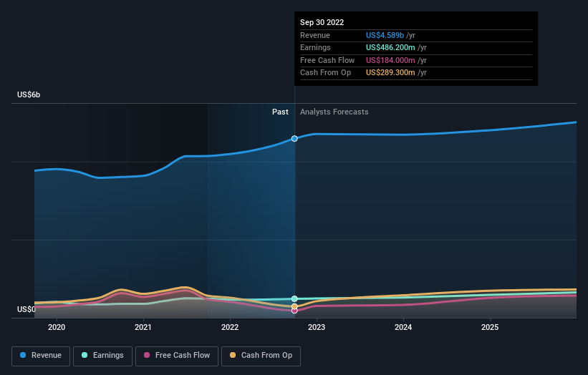Click the orange Cash From Op data point
Screen dimensions: 588x375
294,306
